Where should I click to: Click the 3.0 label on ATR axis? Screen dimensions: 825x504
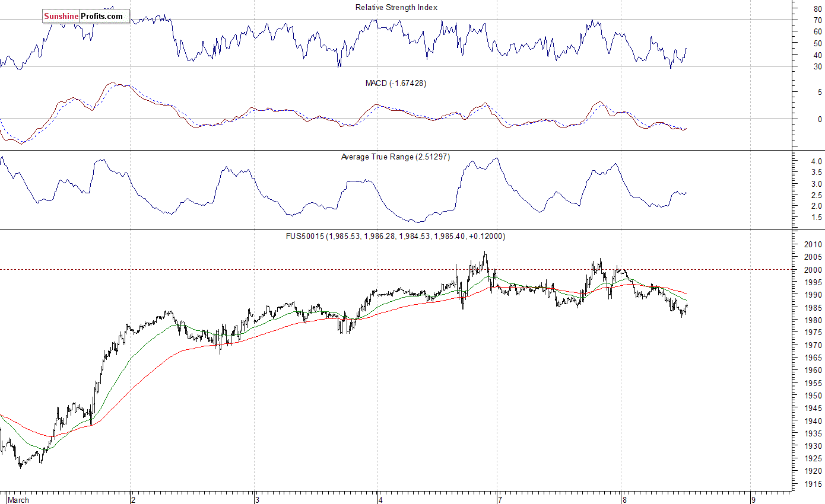(816, 184)
